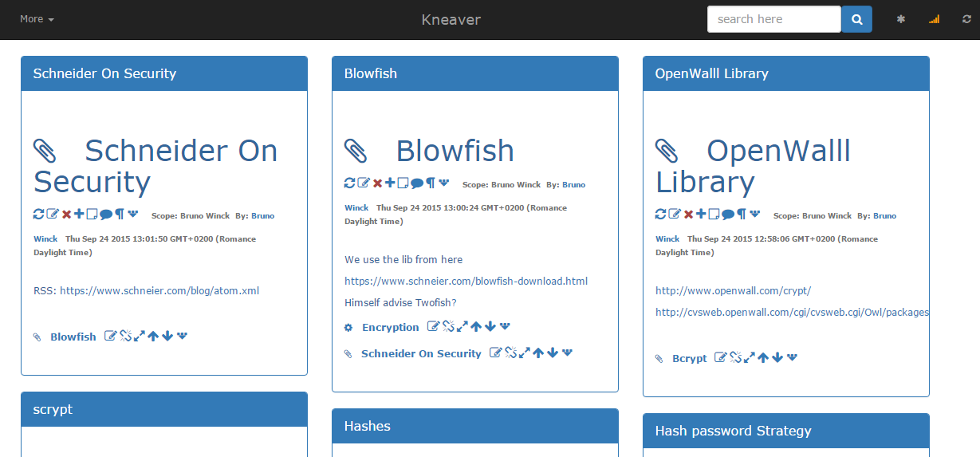
Task: Move Blowfish relation up in Schneider card
Action: [153, 336]
